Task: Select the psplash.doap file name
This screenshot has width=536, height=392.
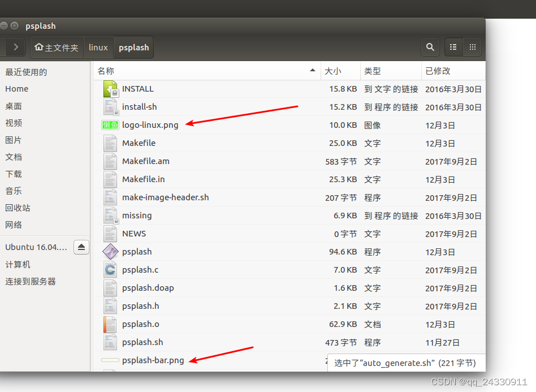Action: [x=148, y=288]
